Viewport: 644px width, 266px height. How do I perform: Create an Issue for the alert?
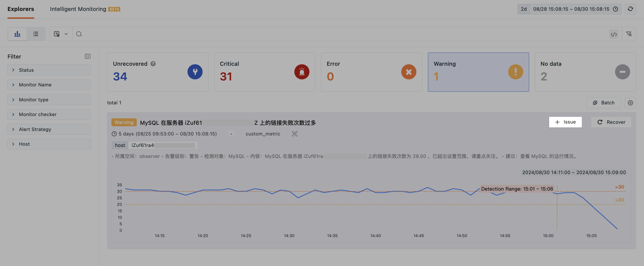click(565, 122)
